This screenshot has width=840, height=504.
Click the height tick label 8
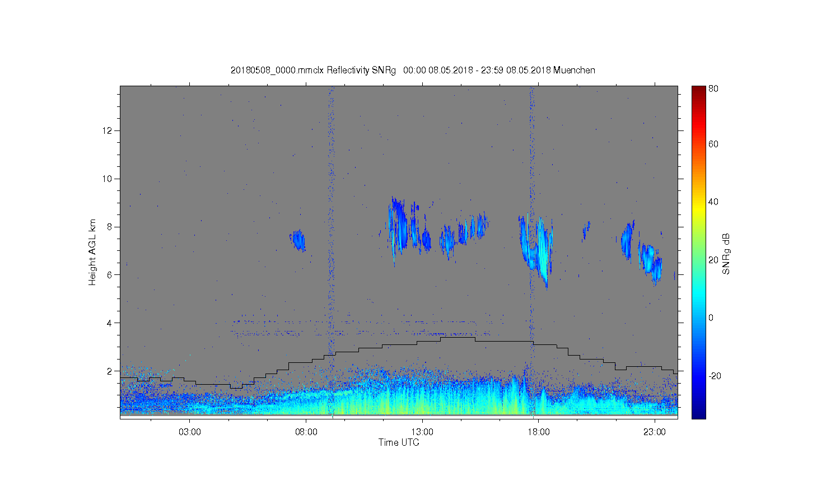(111, 227)
